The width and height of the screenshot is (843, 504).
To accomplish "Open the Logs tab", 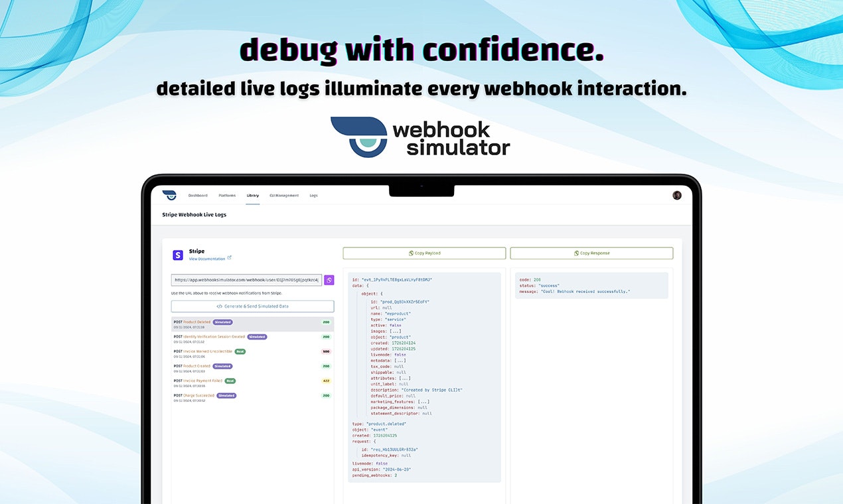I will point(313,196).
